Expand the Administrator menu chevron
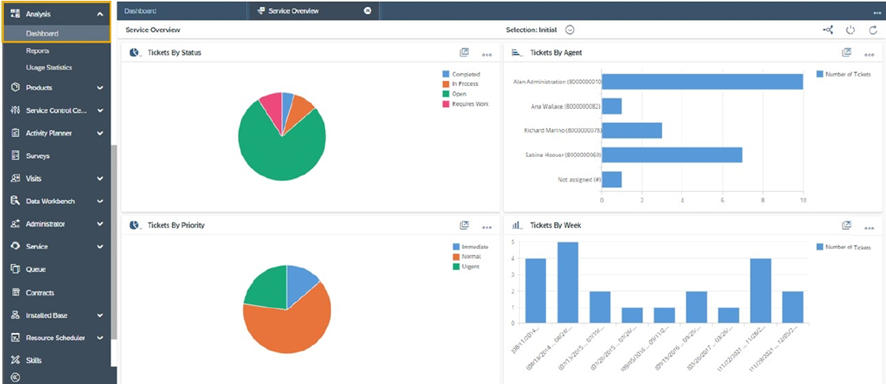 pyautogui.click(x=100, y=224)
